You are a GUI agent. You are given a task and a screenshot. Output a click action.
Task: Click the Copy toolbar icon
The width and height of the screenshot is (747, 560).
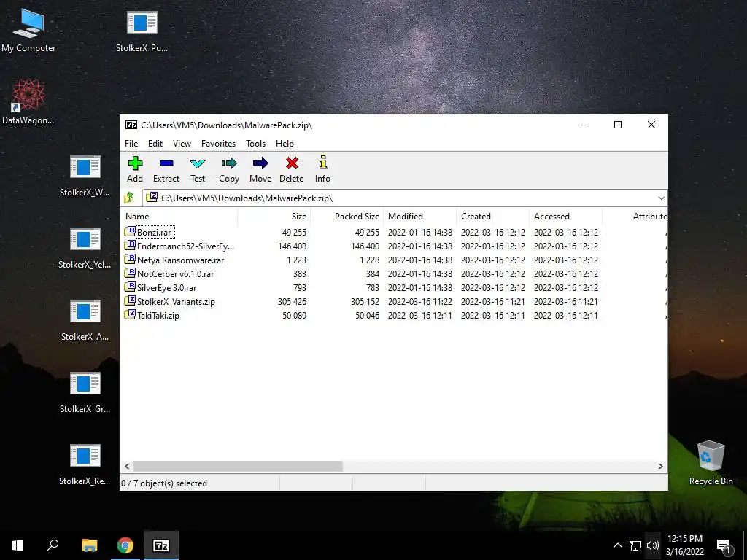[228, 169]
